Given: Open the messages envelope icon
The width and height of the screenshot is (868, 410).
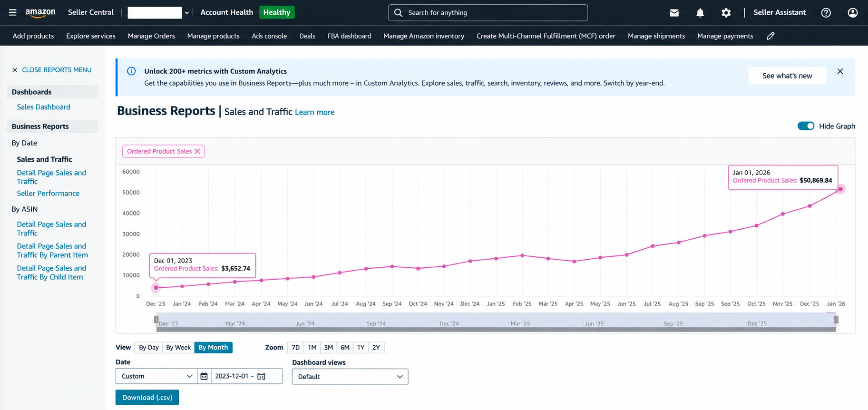Looking at the screenshot, I should tap(674, 13).
